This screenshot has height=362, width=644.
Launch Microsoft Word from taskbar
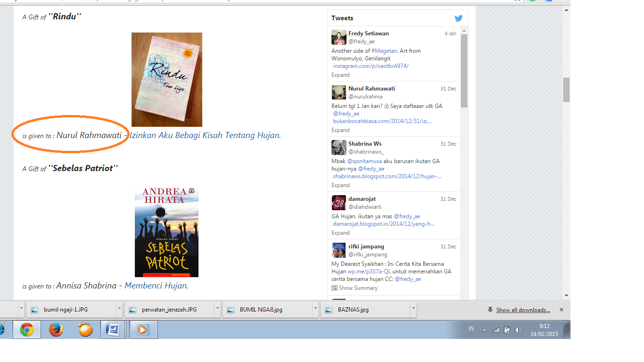coord(113,329)
